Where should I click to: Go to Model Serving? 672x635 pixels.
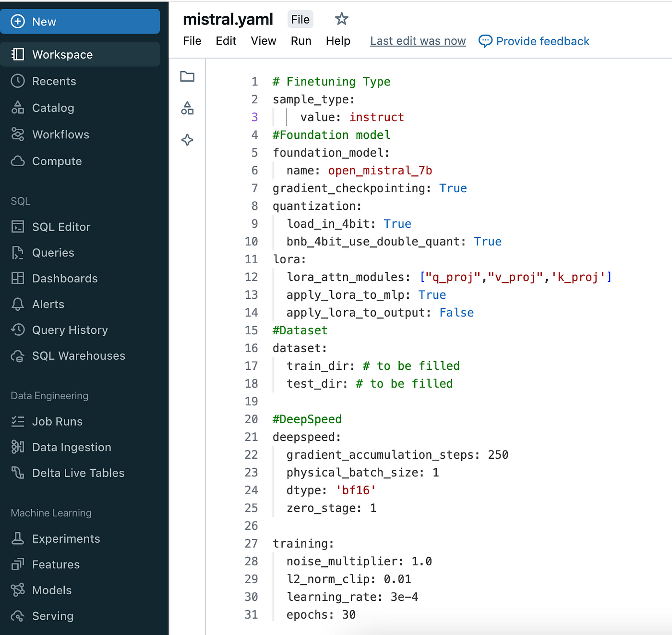click(52, 616)
